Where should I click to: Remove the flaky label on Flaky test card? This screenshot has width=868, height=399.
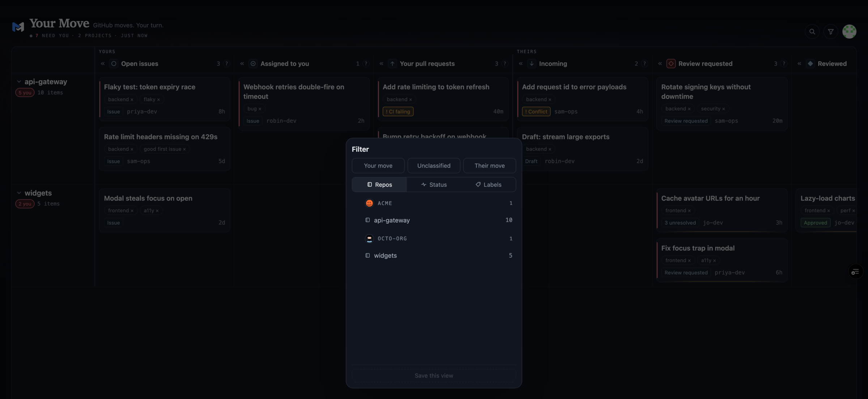158,99
